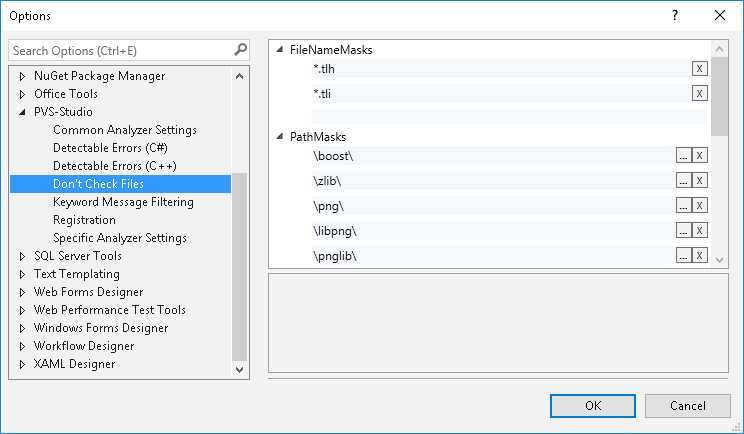Screen dimensions: 744x434
Task: Browse with ellipsis for \png\ mask
Action: [x=683, y=205]
